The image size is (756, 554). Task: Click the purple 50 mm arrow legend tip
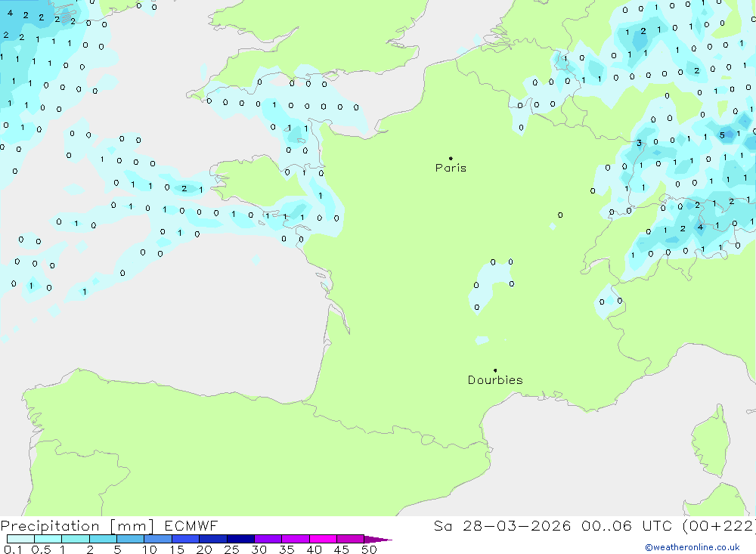[378, 539]
